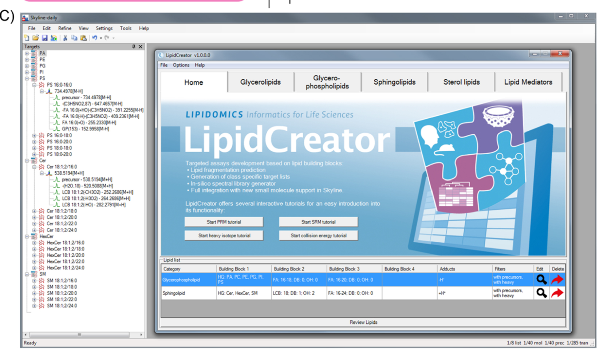607x364 pixels.
Task: Click Start heavy isotope tutorial button
Action: (x=224, y=236)
